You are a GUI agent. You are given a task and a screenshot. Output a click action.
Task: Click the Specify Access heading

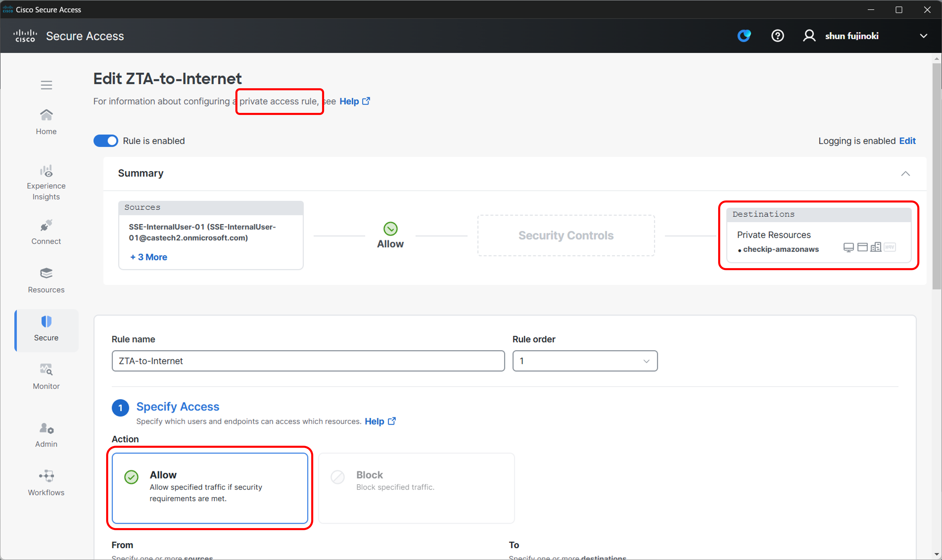(x=177, y=407)
